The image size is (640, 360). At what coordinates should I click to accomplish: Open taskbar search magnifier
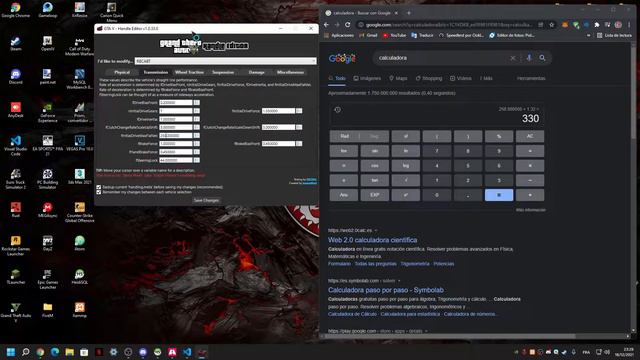point(26,352)
